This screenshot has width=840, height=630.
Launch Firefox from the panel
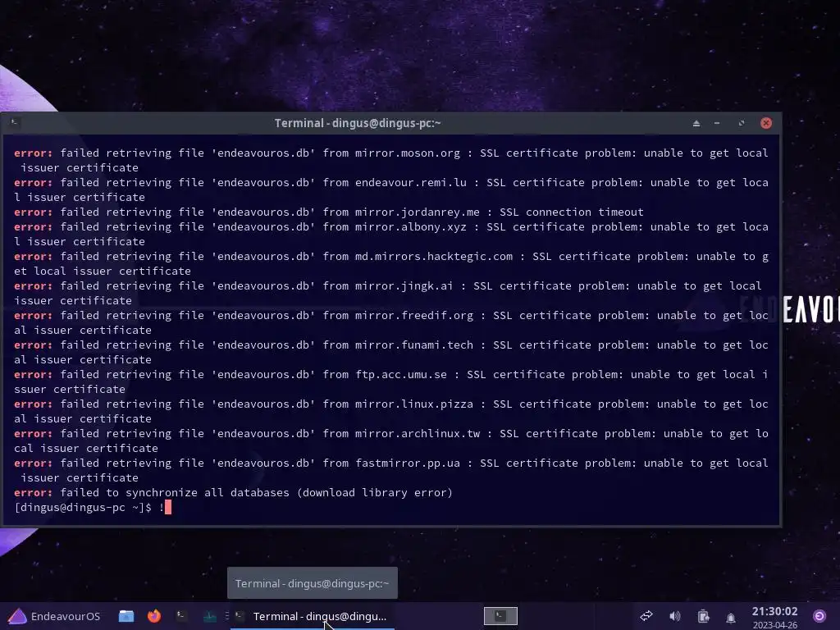click(154, 616)
